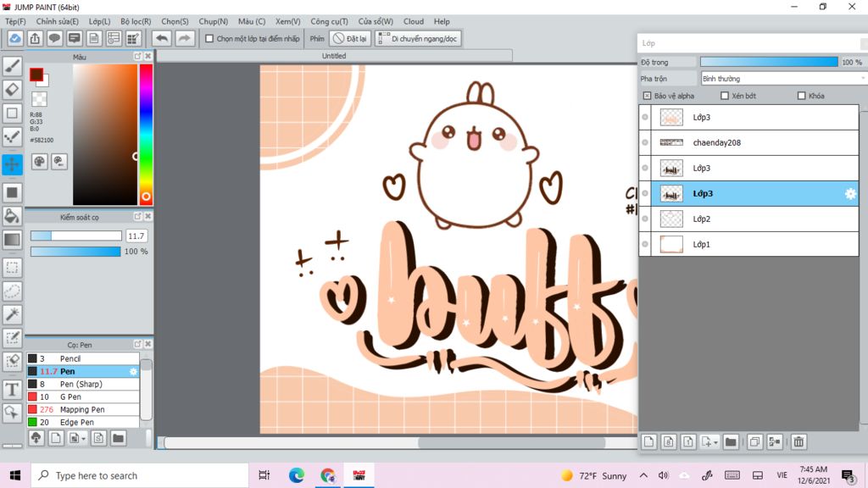This screenshot has width=868, height=488.
Task: Download brushes from cloud
Action: [x=36, y=438]
